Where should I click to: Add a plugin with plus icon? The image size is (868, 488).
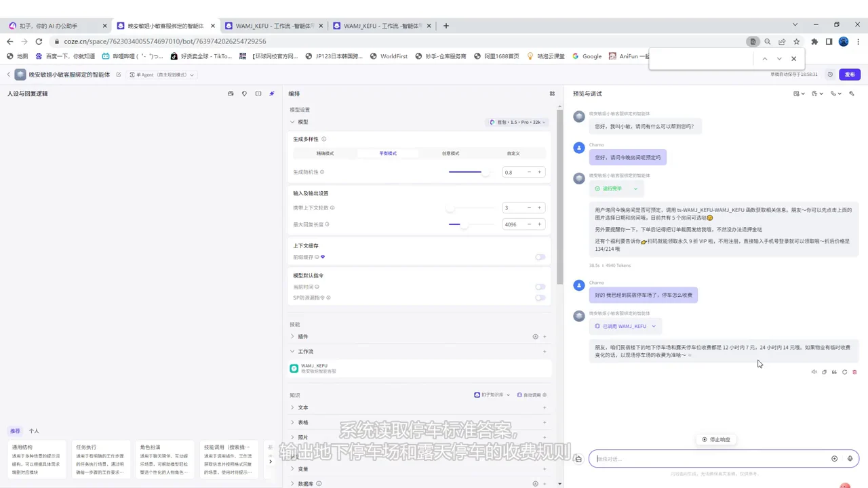(545, 336)
